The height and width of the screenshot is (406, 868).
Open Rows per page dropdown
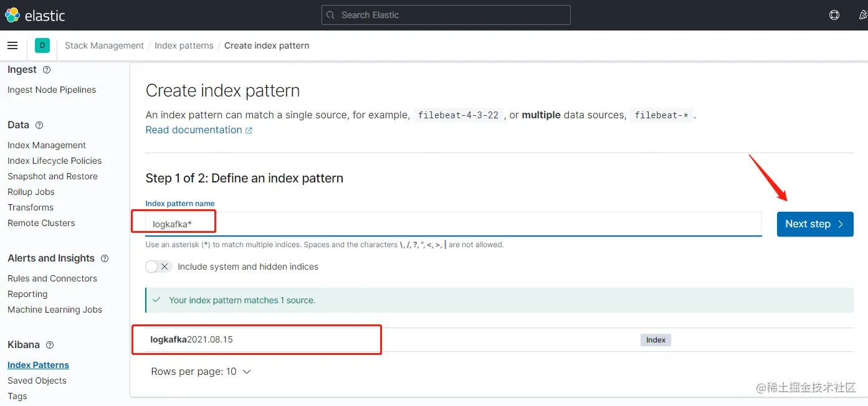point(201,372)
